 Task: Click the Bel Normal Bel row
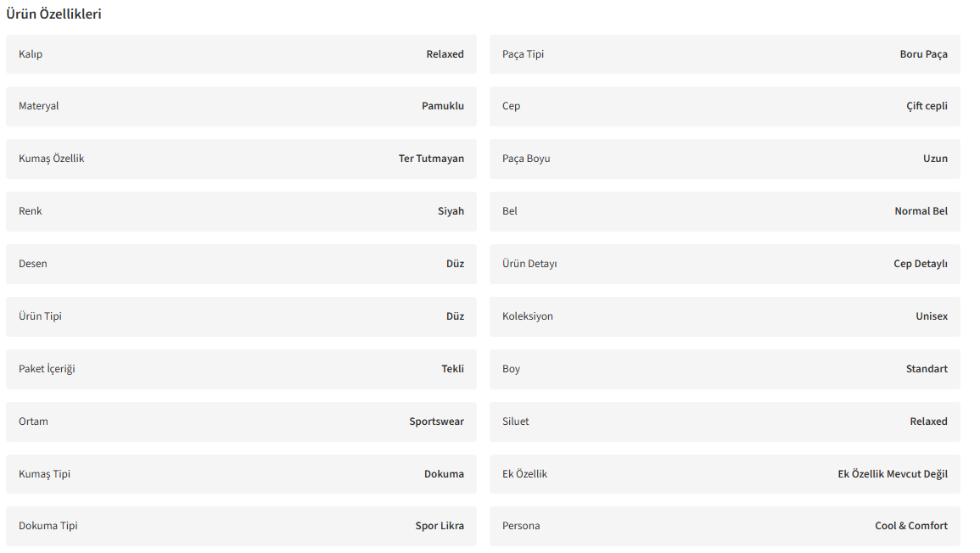point(725,211)
